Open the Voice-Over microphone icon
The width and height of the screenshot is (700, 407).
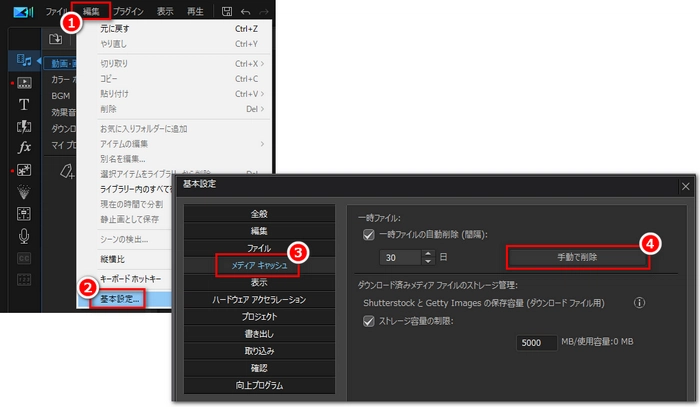[24, 236]
